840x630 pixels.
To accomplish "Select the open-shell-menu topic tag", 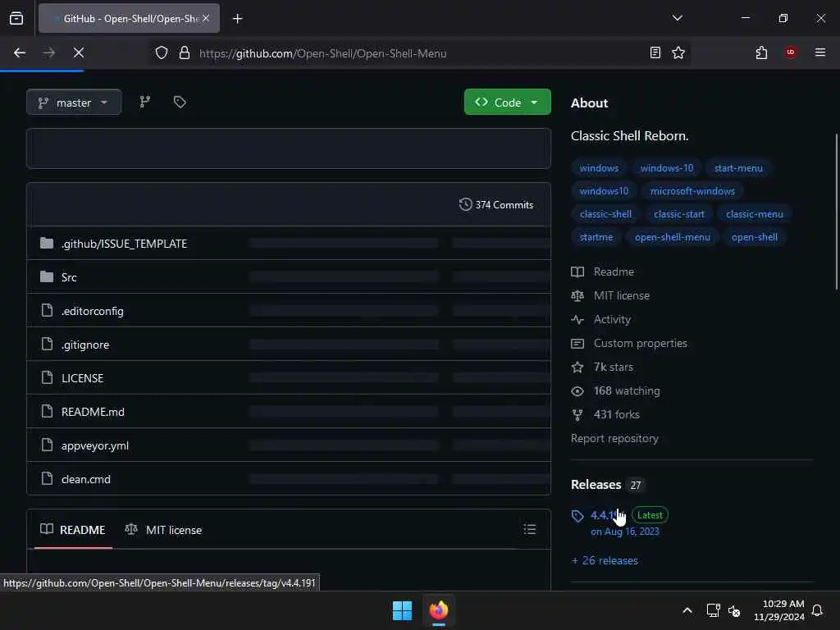I will click(673, 237).
